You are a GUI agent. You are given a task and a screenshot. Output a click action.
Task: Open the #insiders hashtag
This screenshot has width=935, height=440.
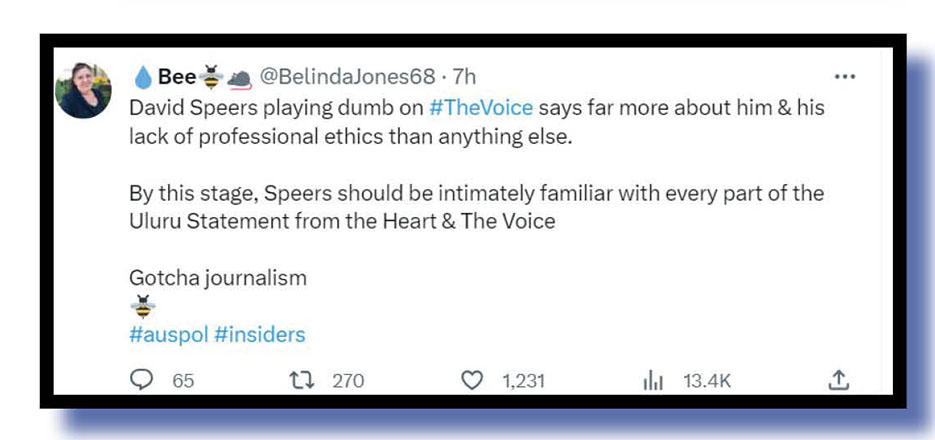[259, 334]
